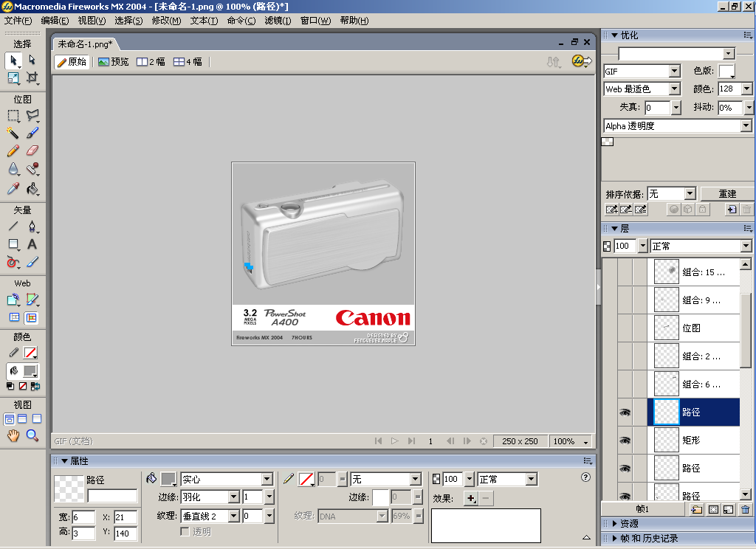Swap stroke and fill colors
The height and width of the screenshot is (549, 756).
point(35,386)
